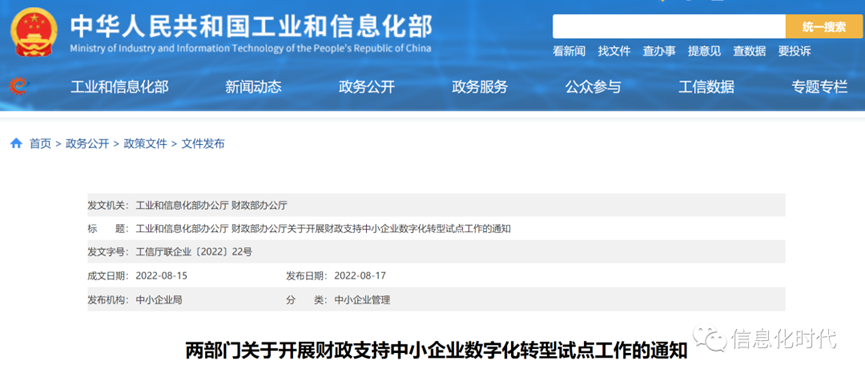Viewport: 865px width, 377px height.
Task: Select the 政务公开 nav menu
Action: point(367,87)
